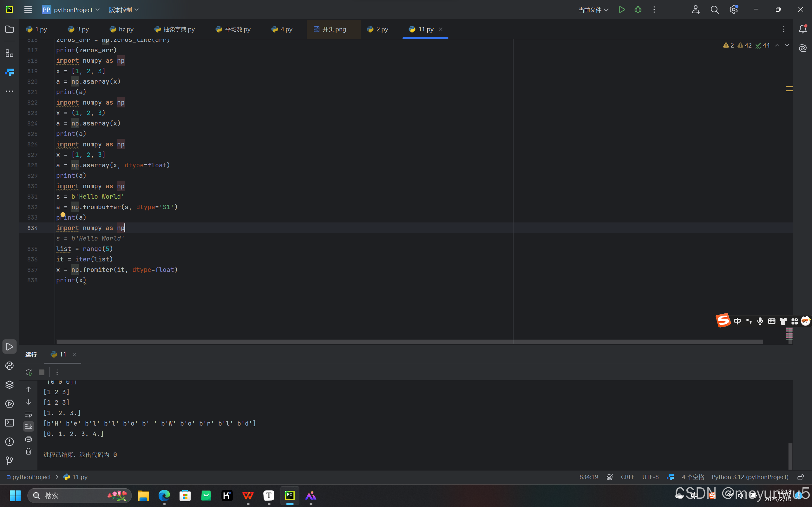
Task: Toggle scroll-to-end in the output panel
Action: [x=29, y=426]
